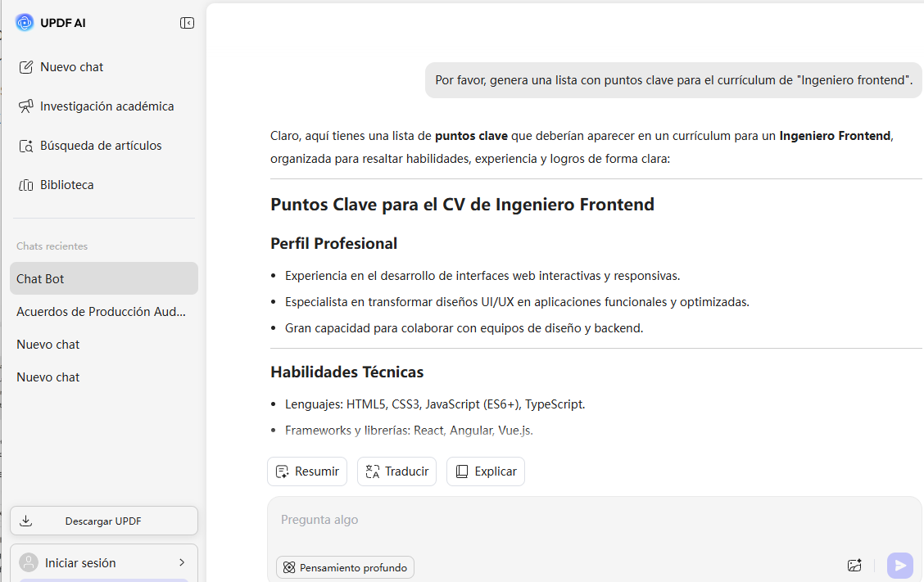Expand Iniciar sesión with its chevron
Screen dimensions: 924x582
[x=180, y=562]
